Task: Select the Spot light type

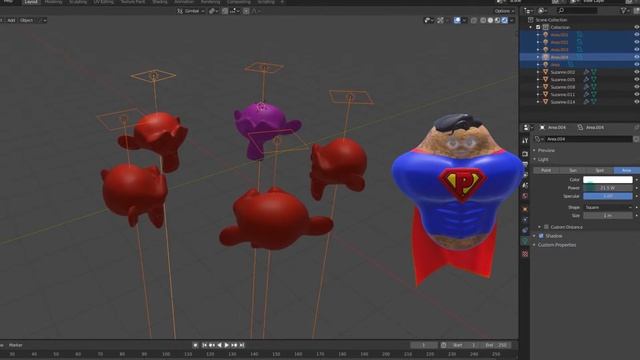Action: (600, 170)
